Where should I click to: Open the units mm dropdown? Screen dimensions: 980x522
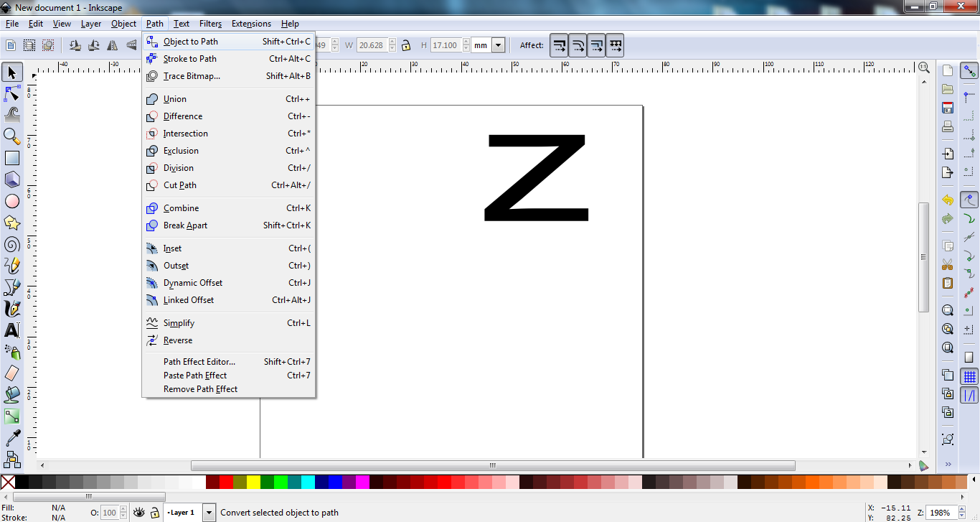pyautogui.click(x=499, y=45)
